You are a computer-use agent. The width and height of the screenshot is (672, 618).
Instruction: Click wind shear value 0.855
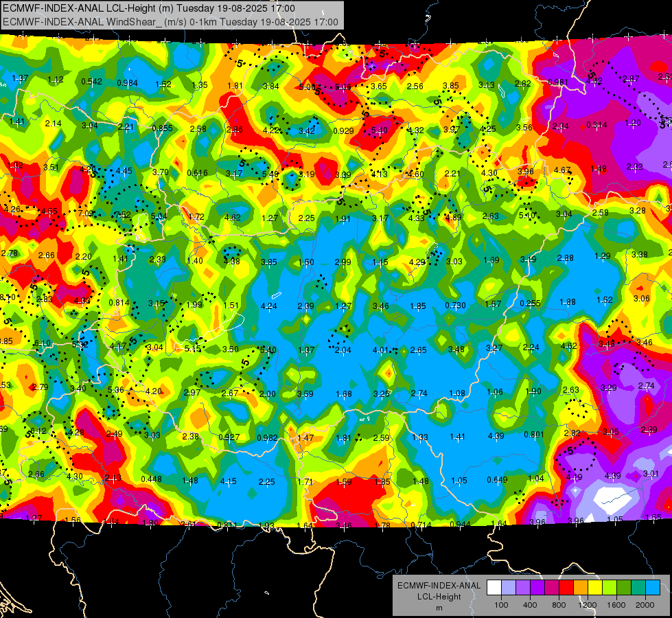pos(162,128)
